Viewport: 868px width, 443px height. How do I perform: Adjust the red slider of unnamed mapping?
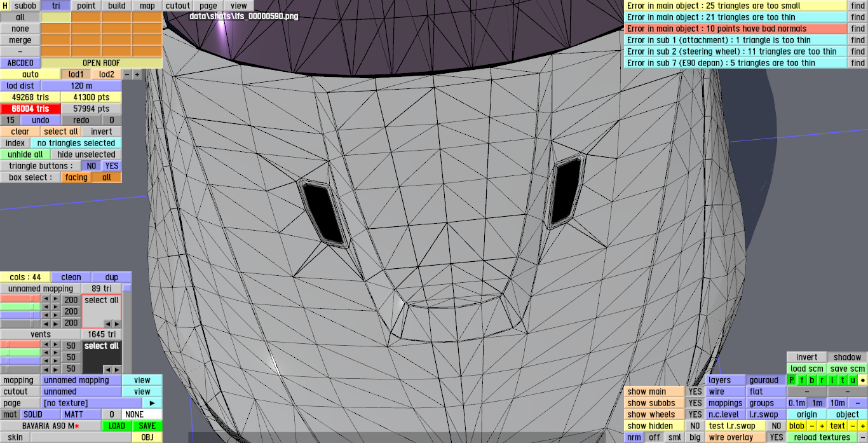click(20, 299)
